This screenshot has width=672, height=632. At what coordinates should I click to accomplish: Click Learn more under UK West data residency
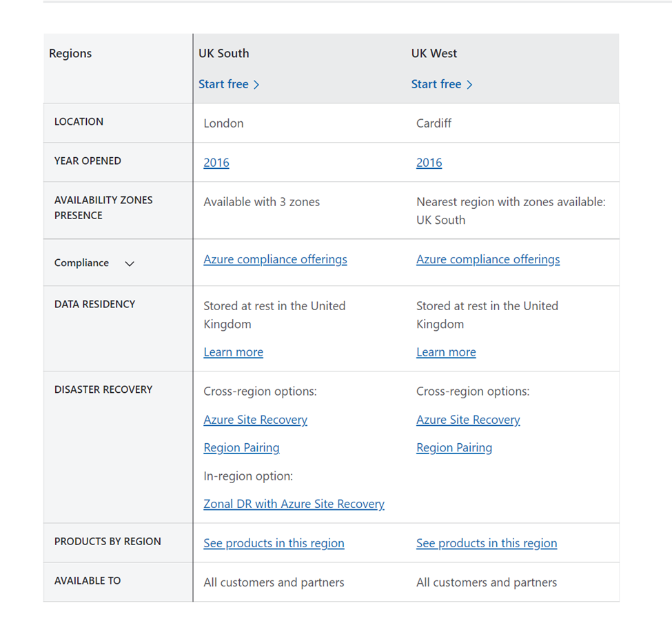tap(446, 352)
